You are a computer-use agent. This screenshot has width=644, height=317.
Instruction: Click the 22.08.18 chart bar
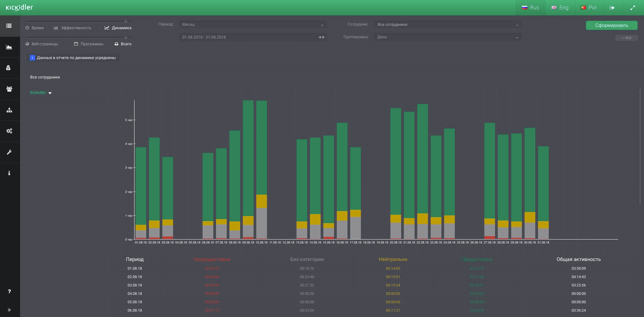423,171
